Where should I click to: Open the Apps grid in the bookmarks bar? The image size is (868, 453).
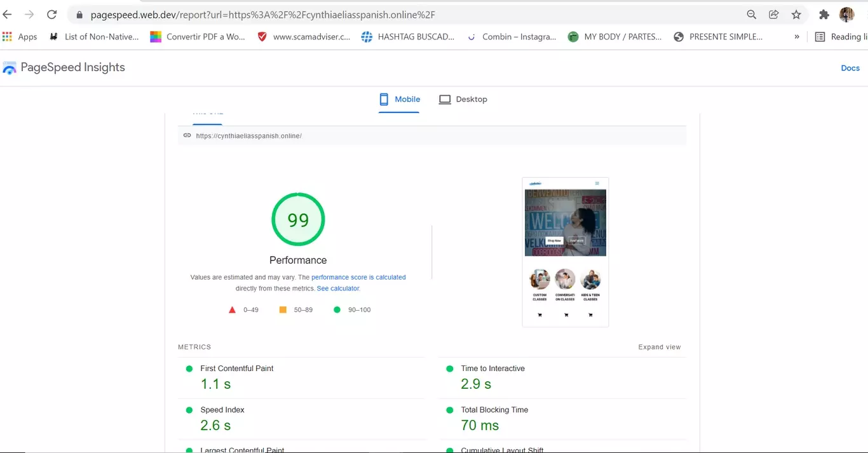pyautogui.click(x=20, y=37)
